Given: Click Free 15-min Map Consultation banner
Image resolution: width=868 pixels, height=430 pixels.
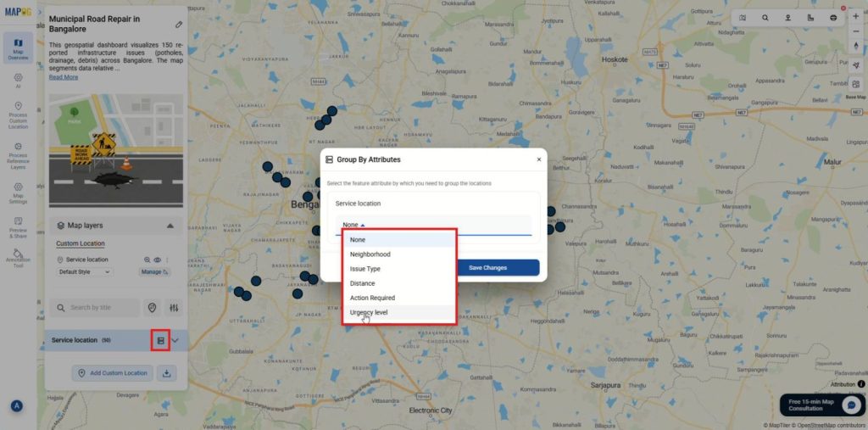Looking at the screenshot, I should 821,405.
